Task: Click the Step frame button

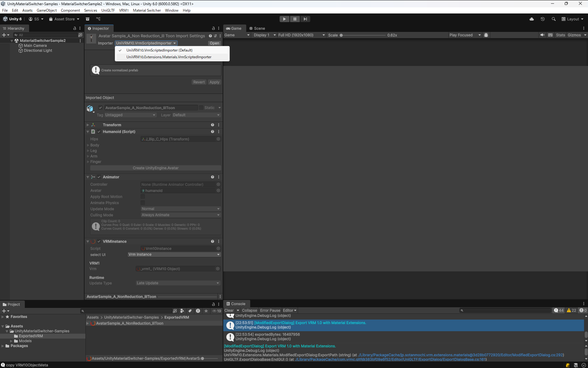Action: [x=305, y=19]
